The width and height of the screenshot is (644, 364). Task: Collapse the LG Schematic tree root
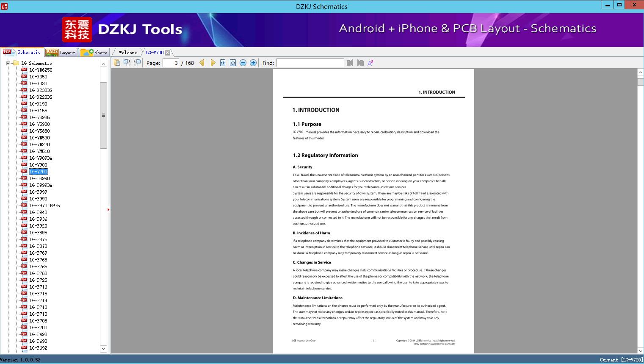8,63
